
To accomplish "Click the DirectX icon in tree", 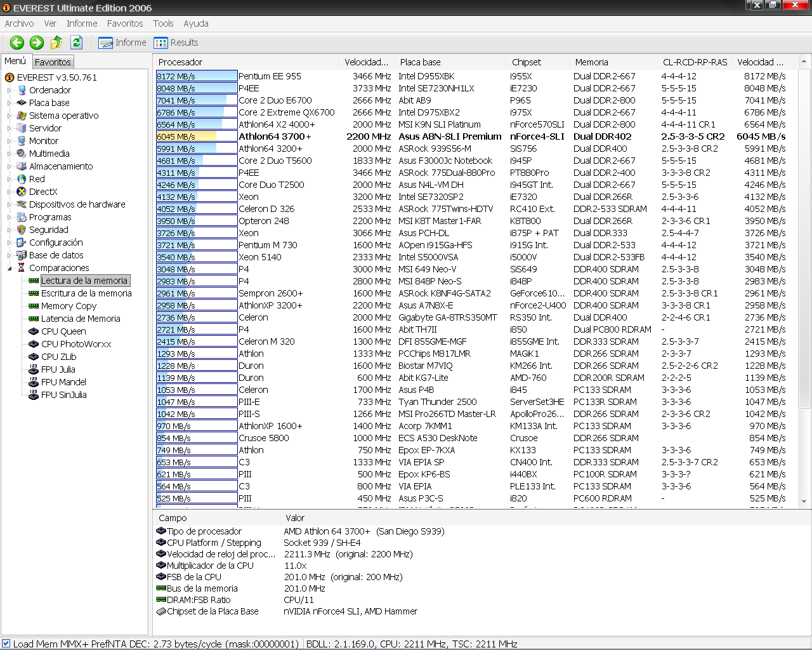I will click(x=22, y=192).
